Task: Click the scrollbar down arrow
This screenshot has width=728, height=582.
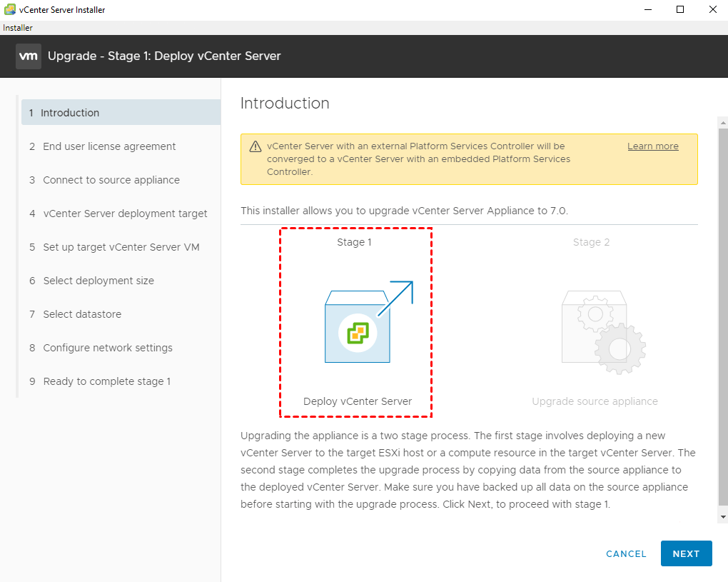Action: (x=723, y=517)
